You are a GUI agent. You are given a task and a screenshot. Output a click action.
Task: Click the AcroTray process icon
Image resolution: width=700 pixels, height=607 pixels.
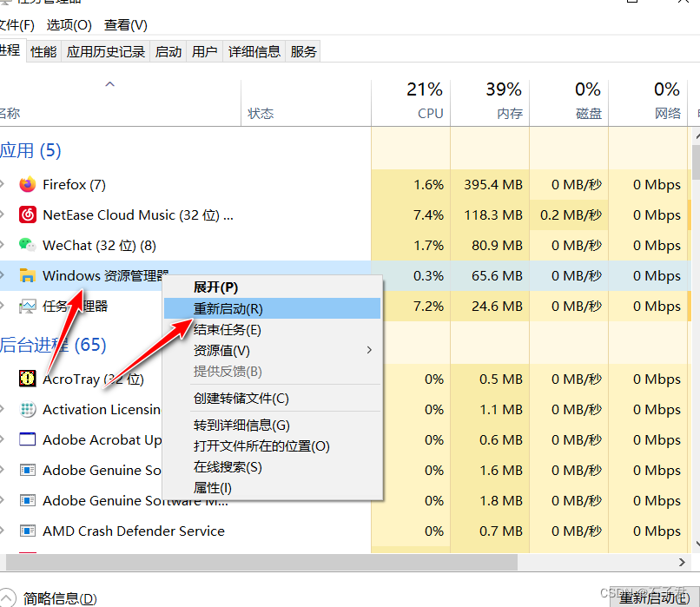pos(27,379)
